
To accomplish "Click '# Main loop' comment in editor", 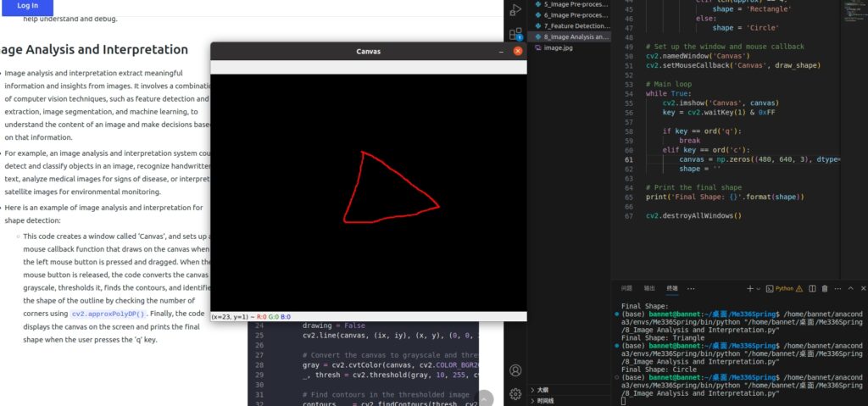I will [x=668, y=84].
